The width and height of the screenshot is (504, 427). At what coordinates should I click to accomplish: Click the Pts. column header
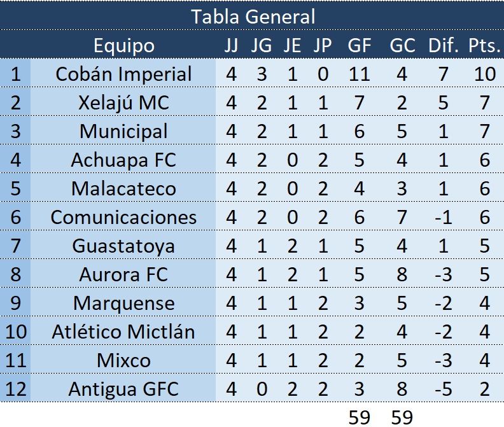point(485,46)
